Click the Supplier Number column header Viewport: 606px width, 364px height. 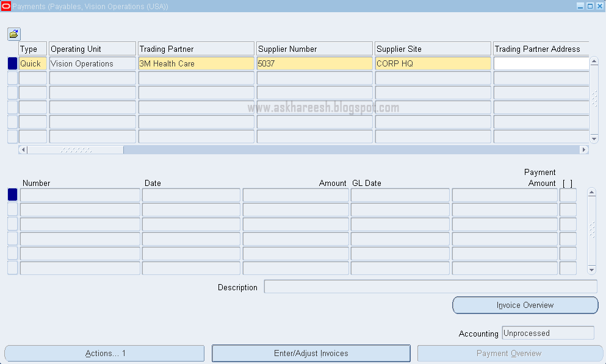tap(314, 49)
